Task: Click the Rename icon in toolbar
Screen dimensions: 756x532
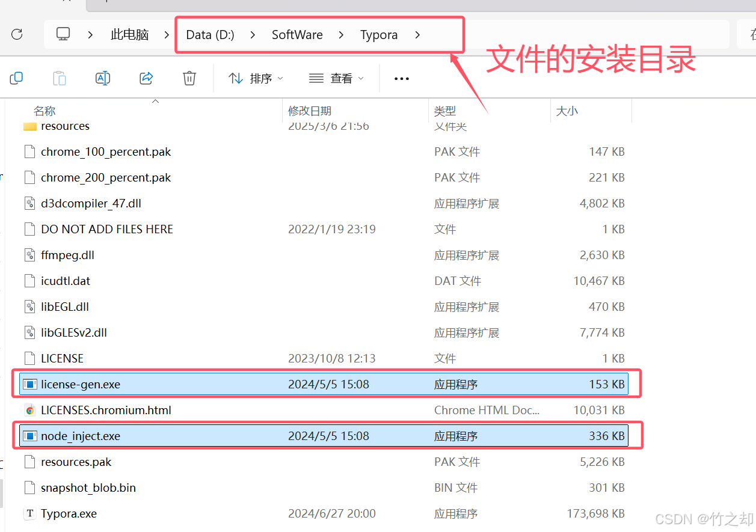Action: 103,78
